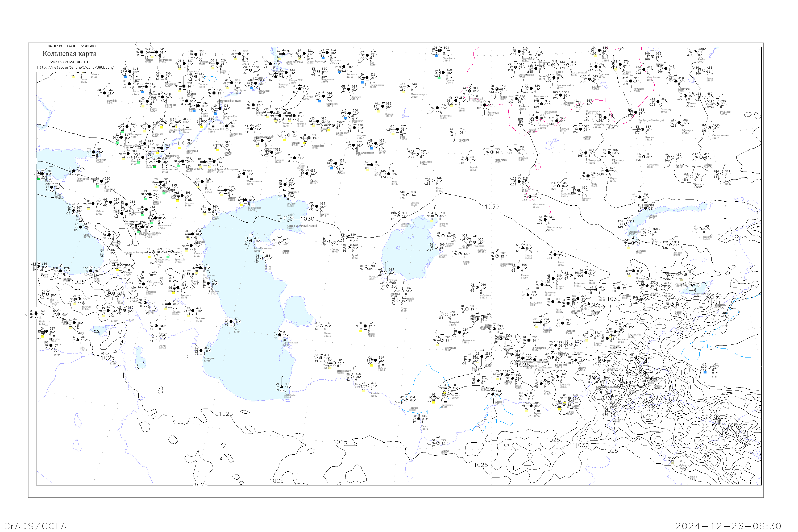Click the Нукус open-circle station symbol

click(x=398, y=300)
